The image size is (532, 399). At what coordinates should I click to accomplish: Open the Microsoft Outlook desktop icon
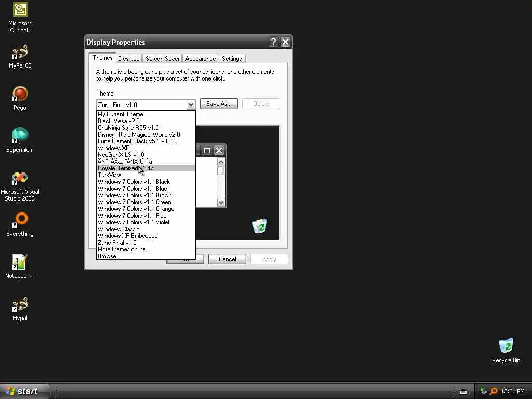click(x=20, y=18)
